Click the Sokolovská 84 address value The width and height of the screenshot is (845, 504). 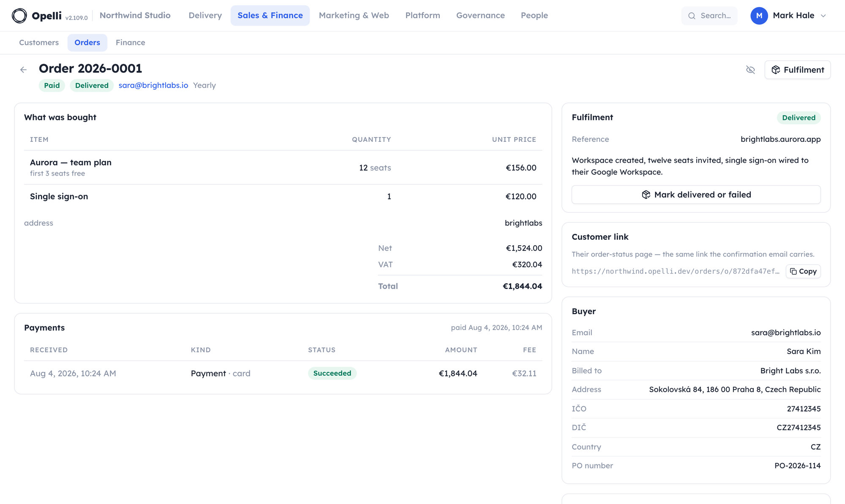click(x=735, y=390)
